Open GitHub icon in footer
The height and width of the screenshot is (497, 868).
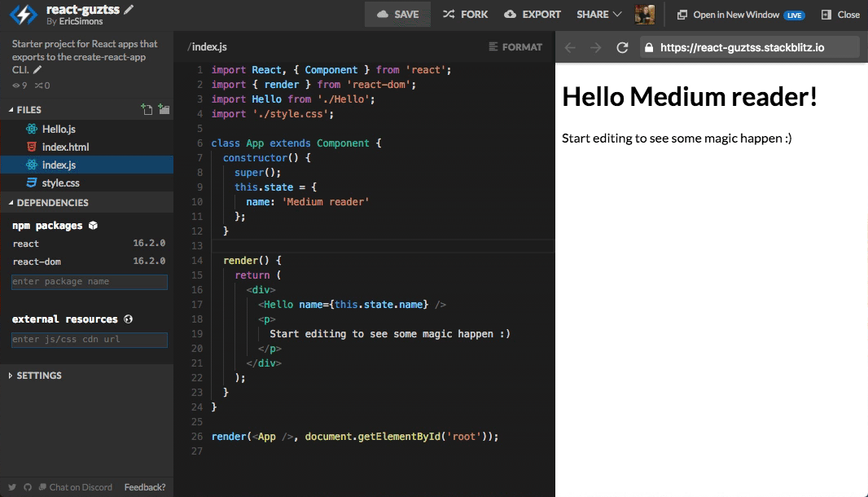click(28, 487)
